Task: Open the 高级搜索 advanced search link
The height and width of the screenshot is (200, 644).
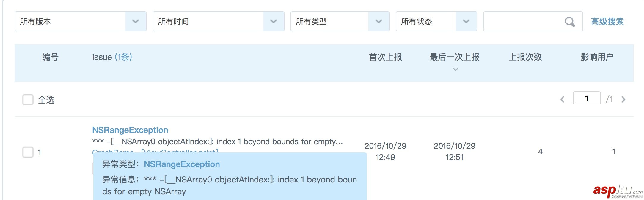Action: tap(607, 21)
